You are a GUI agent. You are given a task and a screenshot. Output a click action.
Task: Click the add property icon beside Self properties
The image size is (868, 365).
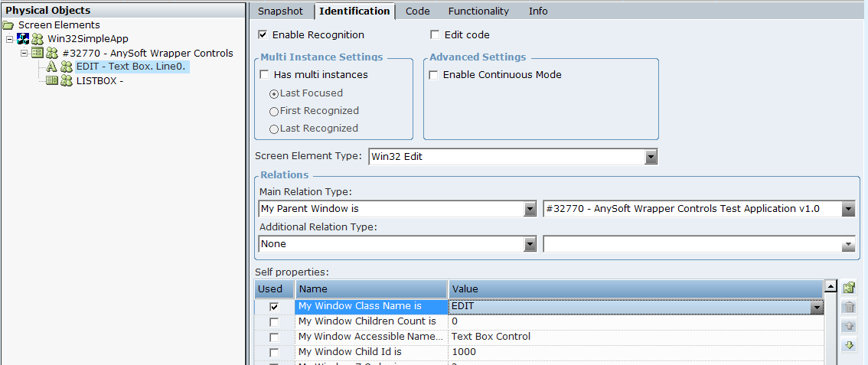(849, 288)
